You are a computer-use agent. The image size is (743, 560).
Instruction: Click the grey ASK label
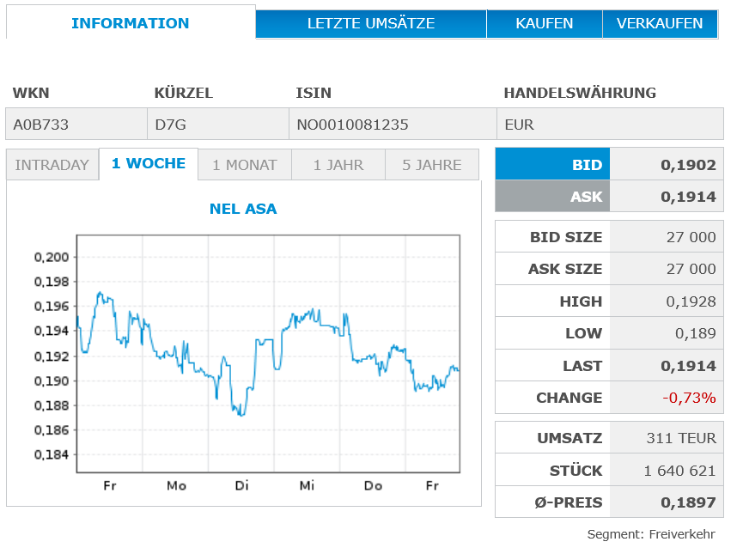point(552,196)
